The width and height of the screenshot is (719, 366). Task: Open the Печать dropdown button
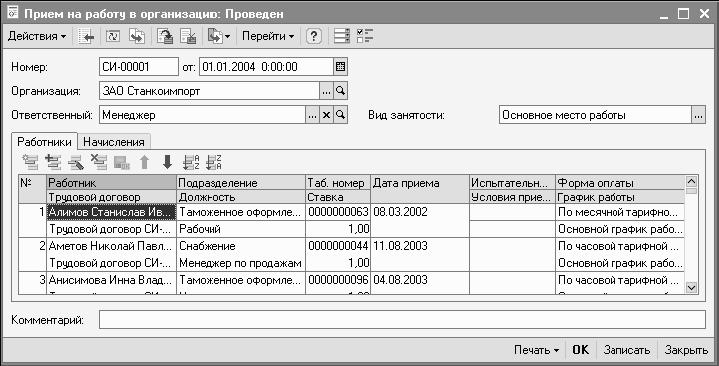click(536, 350)
